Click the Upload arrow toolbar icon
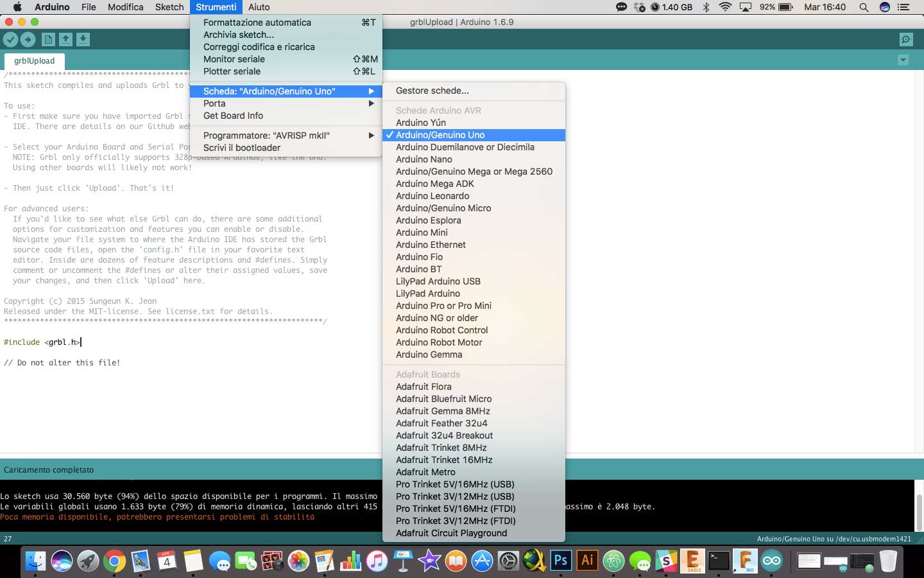This screenshot has height=578, width=924. tap(28, 40)
